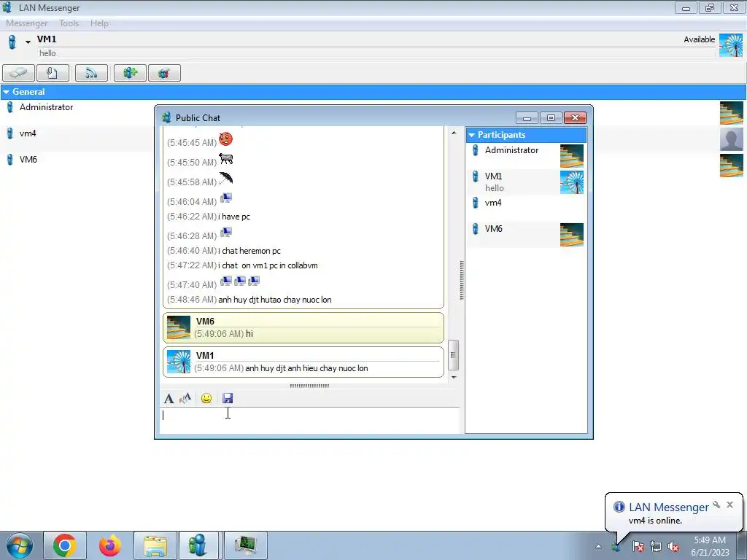
Task: Collapse the General contact group
Action: click(6, 92)
